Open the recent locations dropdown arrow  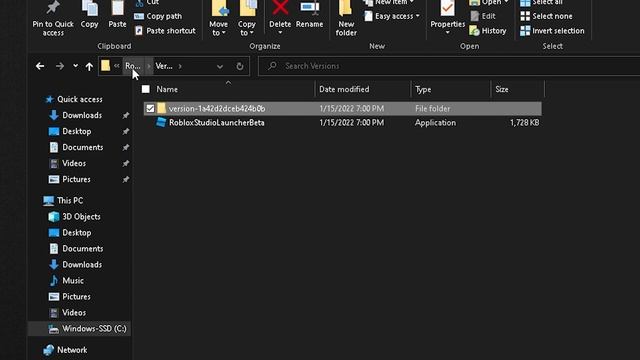pyautogui.click(x=76, y=66)
